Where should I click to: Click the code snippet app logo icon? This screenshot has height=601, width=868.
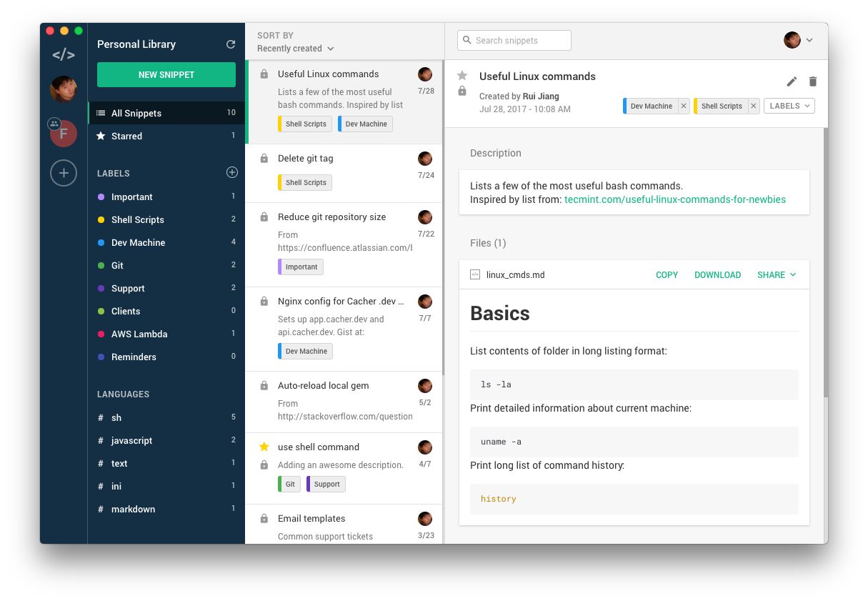[63, 54]
